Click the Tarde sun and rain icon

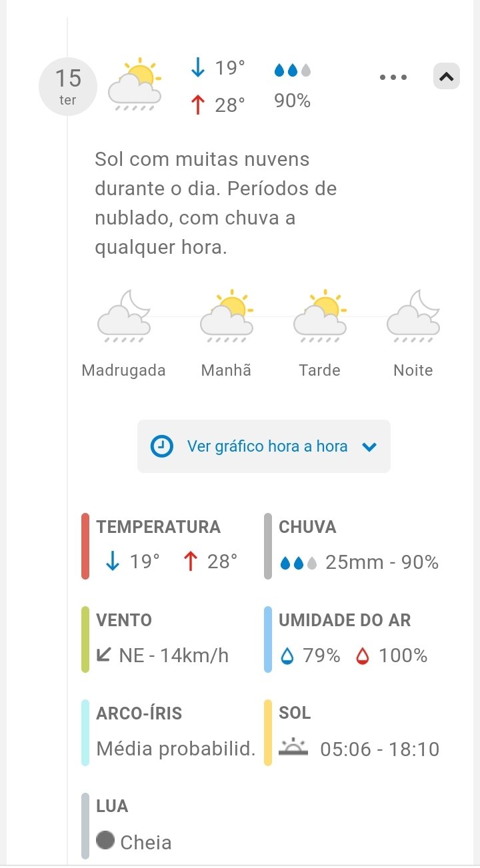pos(320,316)
